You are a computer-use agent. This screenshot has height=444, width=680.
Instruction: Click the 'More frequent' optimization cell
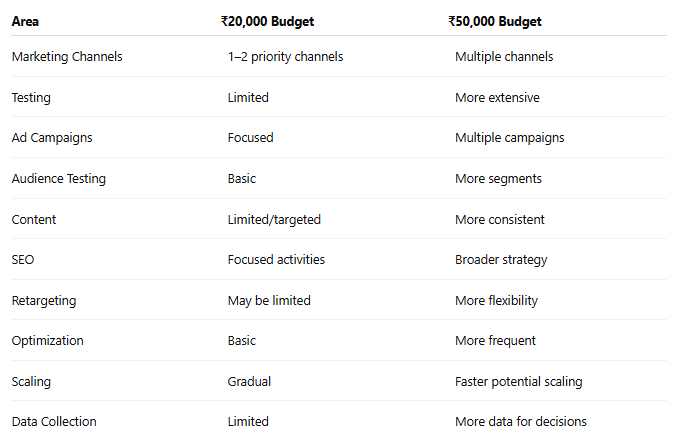click(x=495, y=341)
